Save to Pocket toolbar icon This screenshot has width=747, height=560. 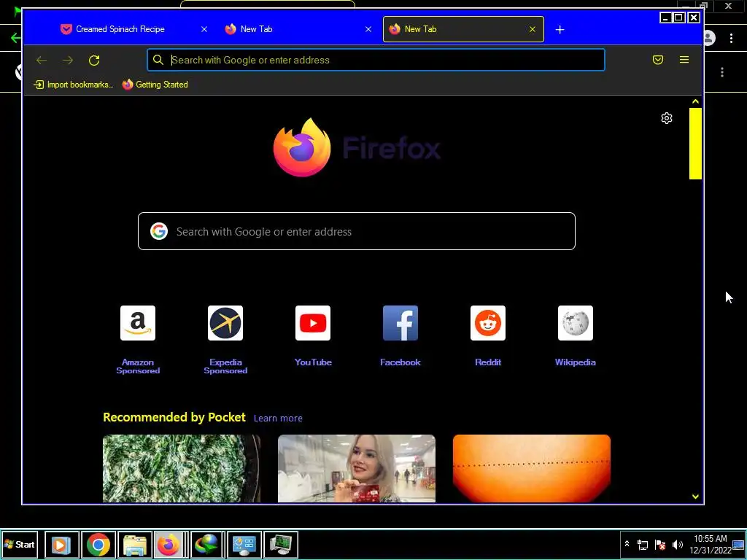click(x=658, y=60)
